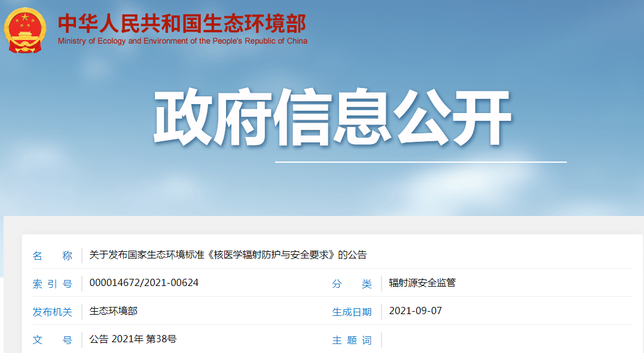This screenshot has width=644, height=353.
Task: Select the announcement title about 核医学辐射防护与安全要求
Action: 228,255
